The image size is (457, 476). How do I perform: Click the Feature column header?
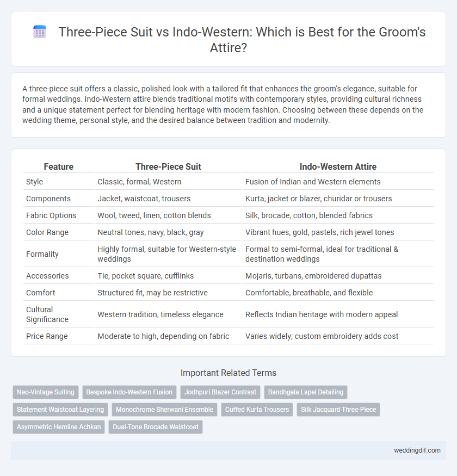coord(59,166)
